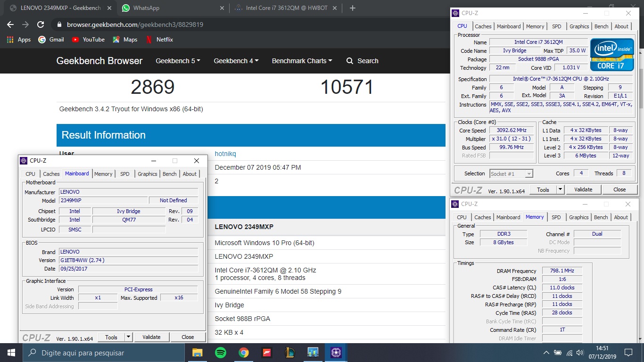Click the Core Speed value 3092.62 MHz
This screenshot has width=644, height=362.
[x=512, y=131]
